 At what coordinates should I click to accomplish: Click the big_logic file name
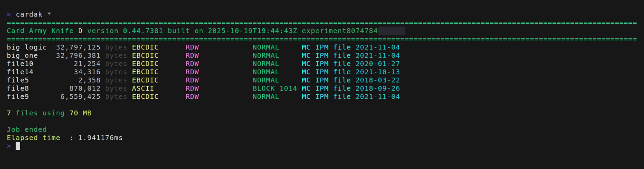[x=27, y=47]
